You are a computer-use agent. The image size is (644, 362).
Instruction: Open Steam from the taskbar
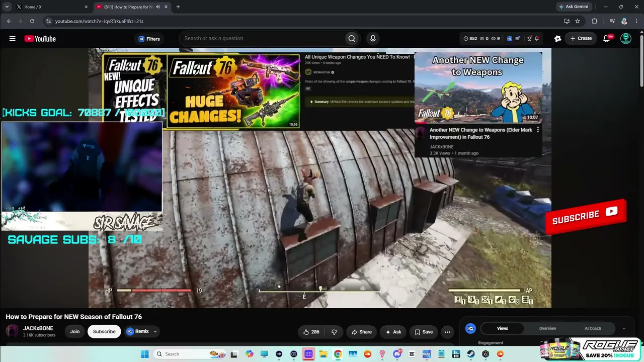(x=471, y=354)
